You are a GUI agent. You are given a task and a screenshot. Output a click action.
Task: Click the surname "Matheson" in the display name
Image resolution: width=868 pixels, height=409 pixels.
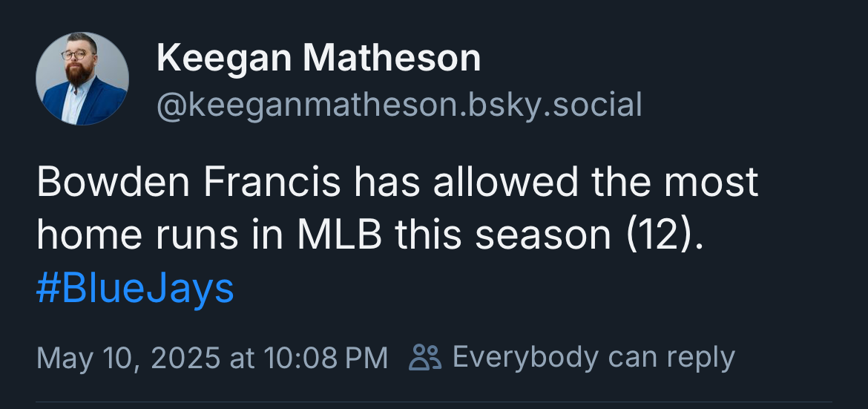[390, 59]
